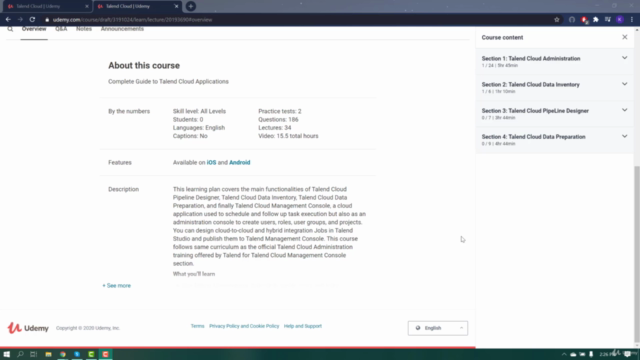Click the red adblock extension icon
The image size is (640, 360).
(584, 20)
